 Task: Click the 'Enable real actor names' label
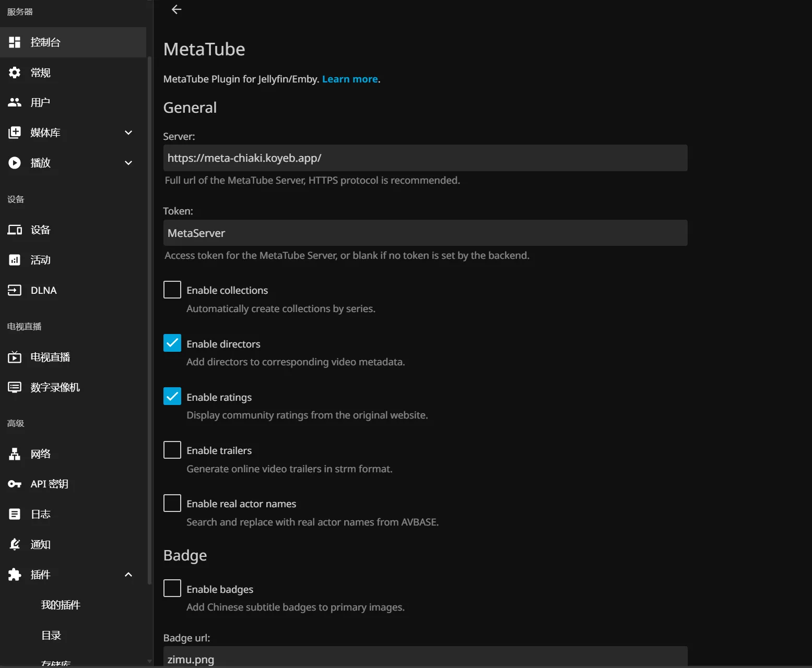pos(241,504)
